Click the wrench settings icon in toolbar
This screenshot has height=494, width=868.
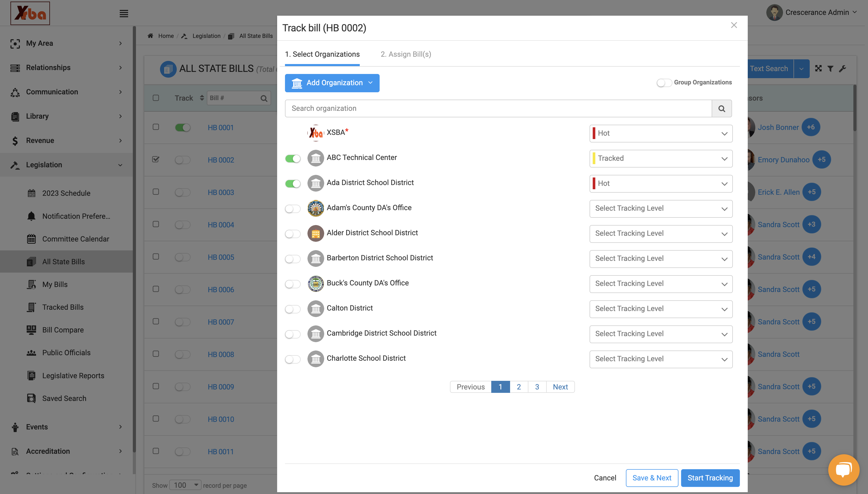[x=843, y=68]
